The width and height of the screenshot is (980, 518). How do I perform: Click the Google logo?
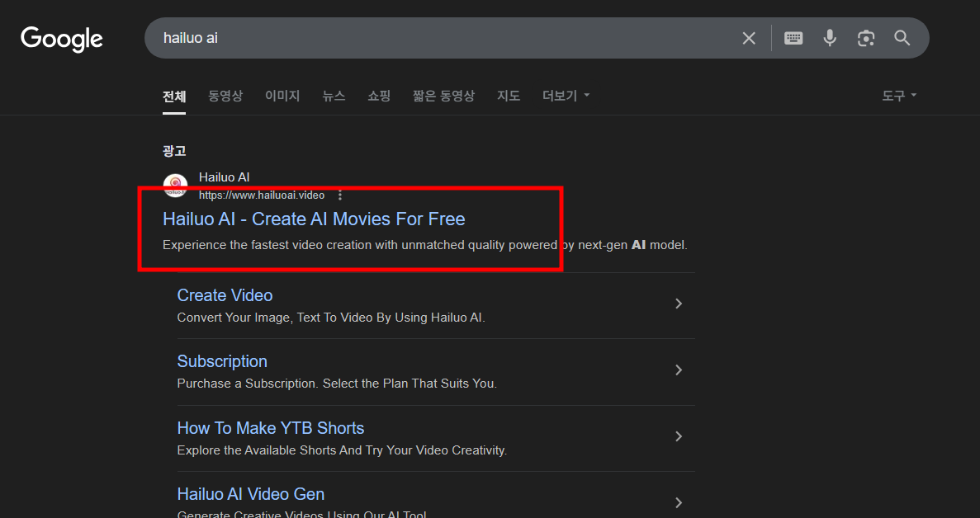click(61, 39)
